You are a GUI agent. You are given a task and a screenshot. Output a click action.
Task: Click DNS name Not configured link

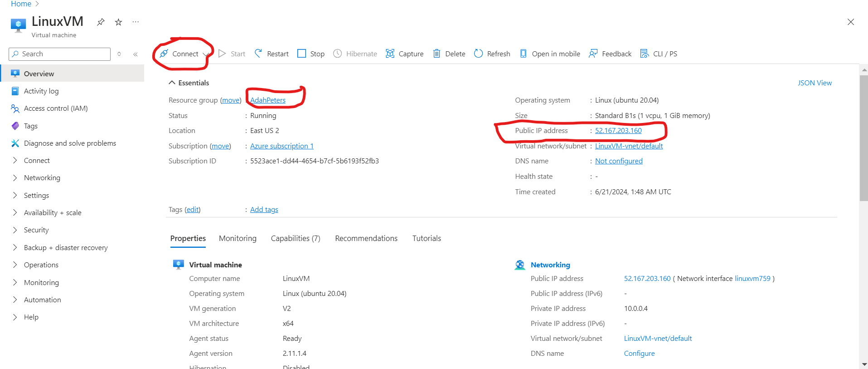(x=619, y=161)
